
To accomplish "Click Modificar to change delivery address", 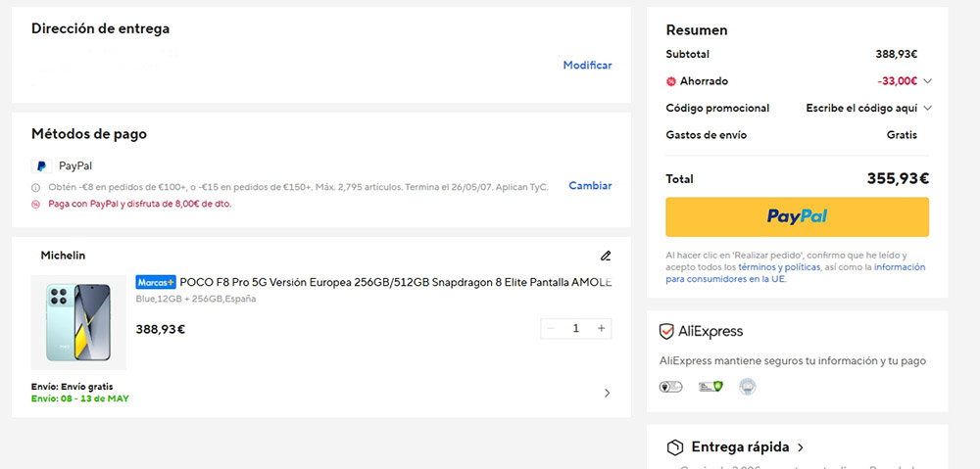I will [x=587, y=65].
